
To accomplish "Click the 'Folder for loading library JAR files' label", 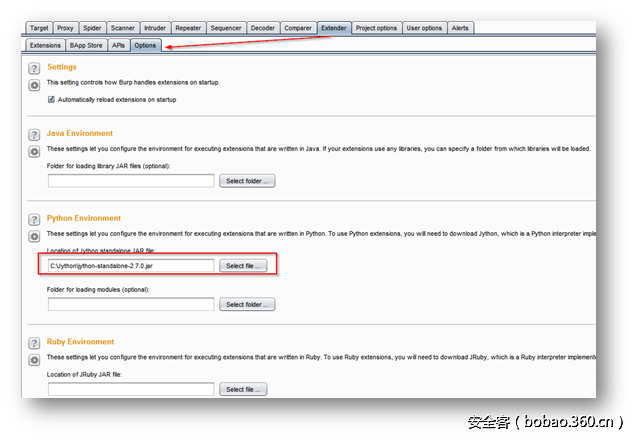I will click(108, 166).
